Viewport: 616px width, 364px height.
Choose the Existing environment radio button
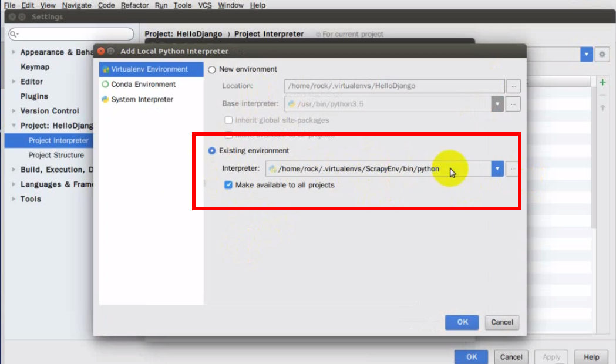pos(212,151)
